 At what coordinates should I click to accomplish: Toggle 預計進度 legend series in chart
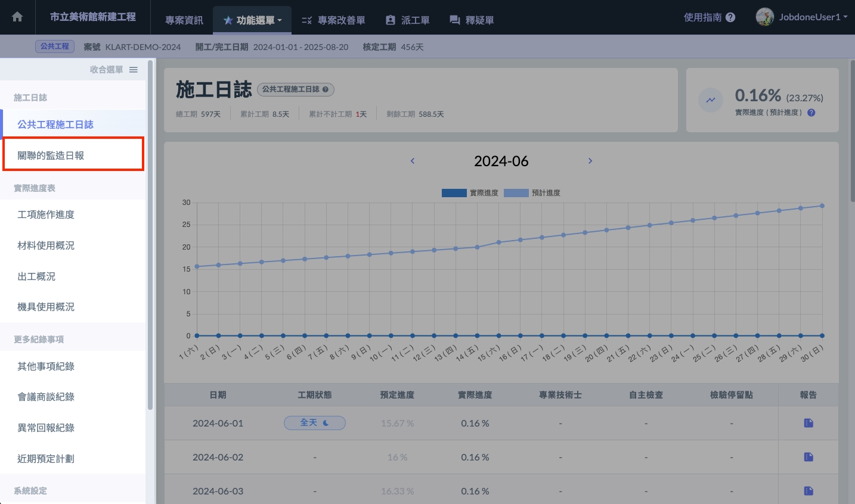pyautogui.click(x=532, y=193)
